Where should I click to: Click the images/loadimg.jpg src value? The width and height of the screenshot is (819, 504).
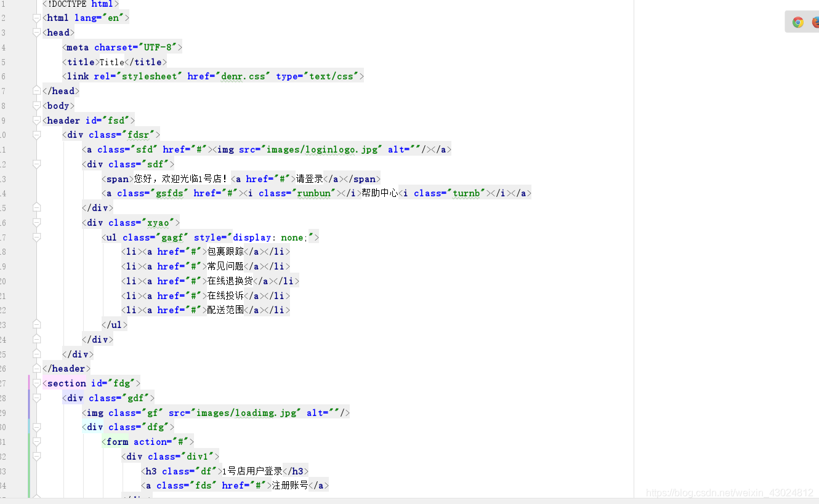coord(246,413)
